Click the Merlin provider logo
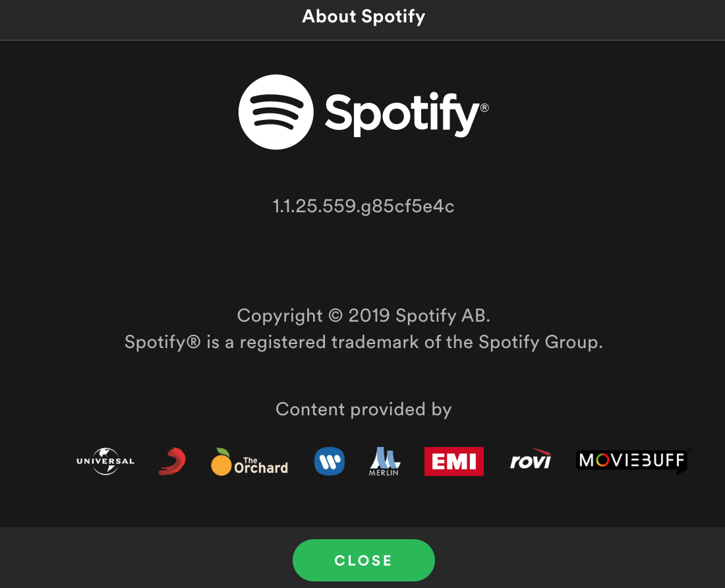Screen dimensions: 725x588 click(384, 461)
